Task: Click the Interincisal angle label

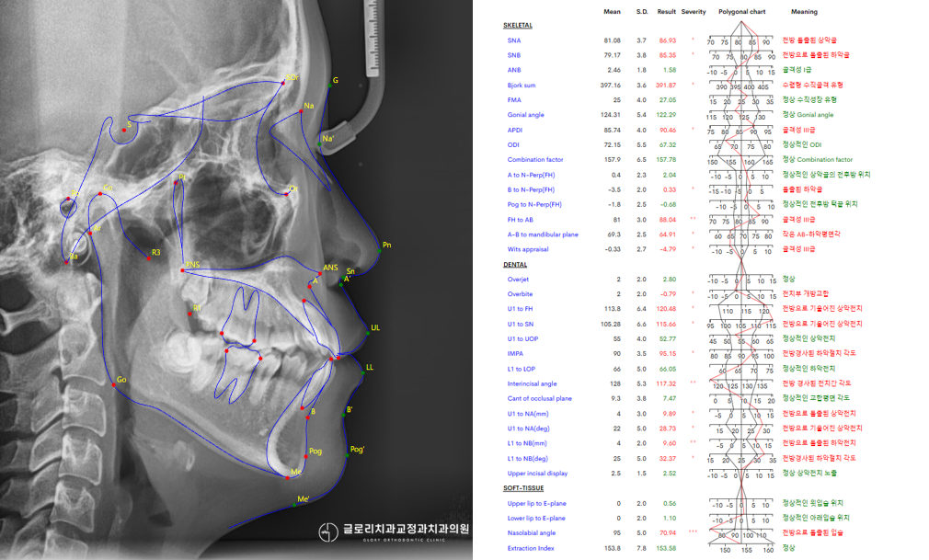Action: pos(532,383)
